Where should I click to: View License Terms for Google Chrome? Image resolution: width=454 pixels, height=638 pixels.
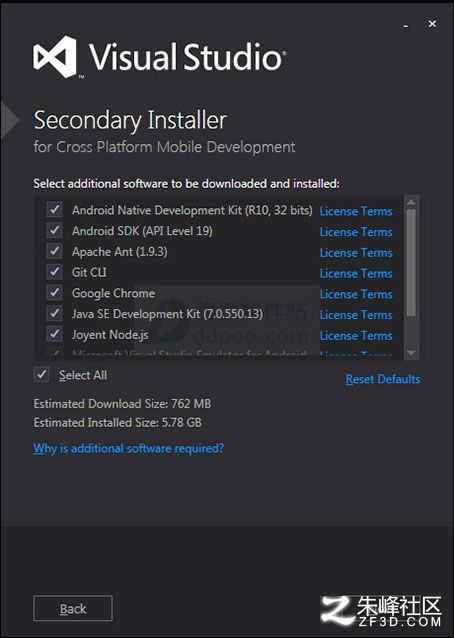pos(356,294)
